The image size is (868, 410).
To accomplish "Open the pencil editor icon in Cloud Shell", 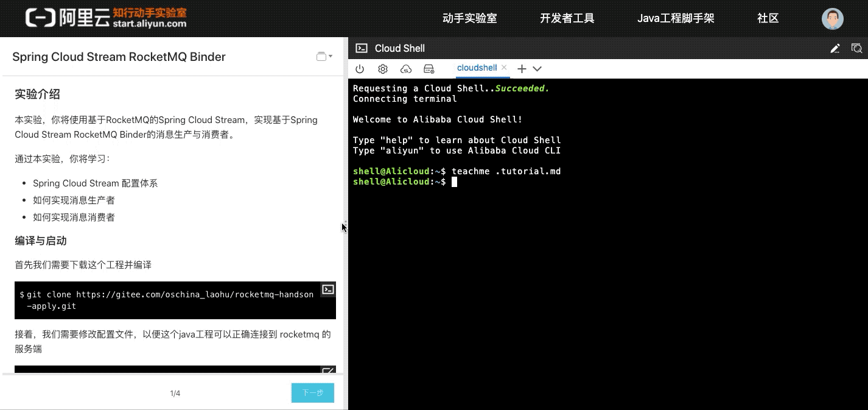I will [x=835, y=48].
